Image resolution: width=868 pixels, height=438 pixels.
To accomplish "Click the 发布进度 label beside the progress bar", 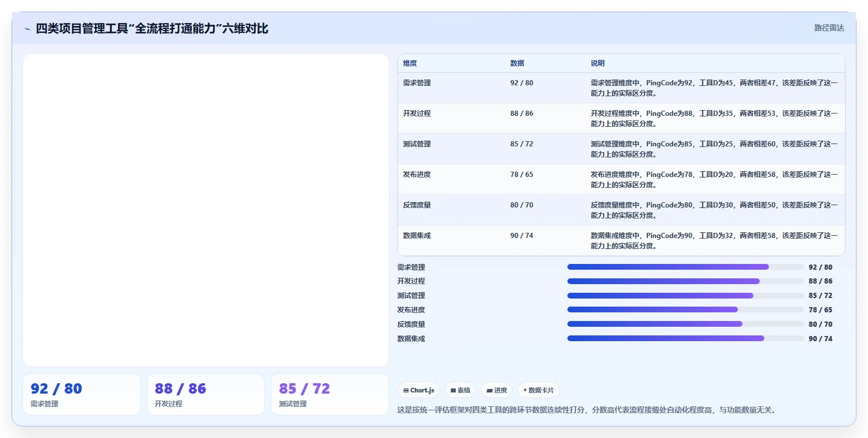I will 411,310.
